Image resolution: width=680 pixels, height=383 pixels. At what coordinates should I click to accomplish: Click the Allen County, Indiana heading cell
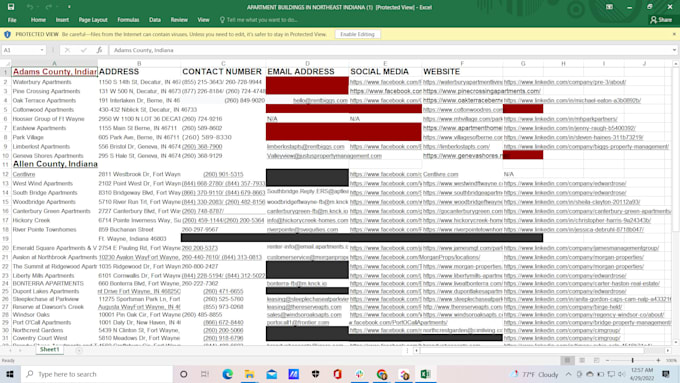click(55, 164)
